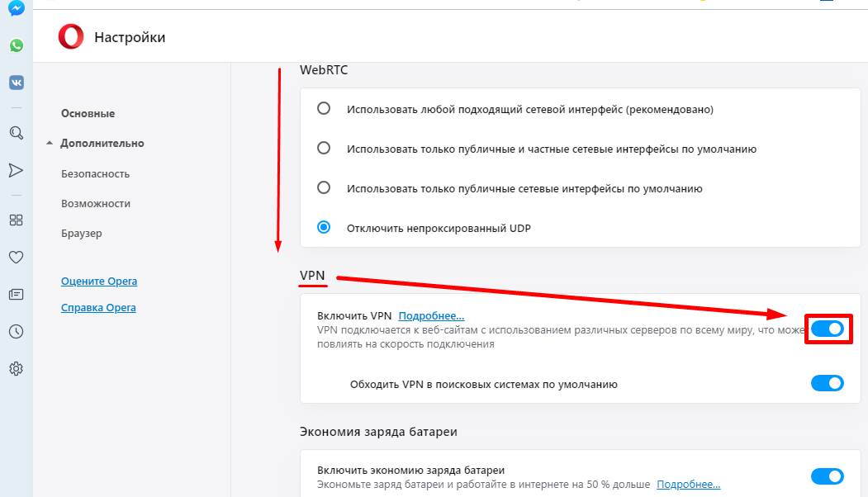The height and width of the screenshot is (497, 868).
Task: Click the search magnifier sidebar icon
Action: tap(16, 133)
